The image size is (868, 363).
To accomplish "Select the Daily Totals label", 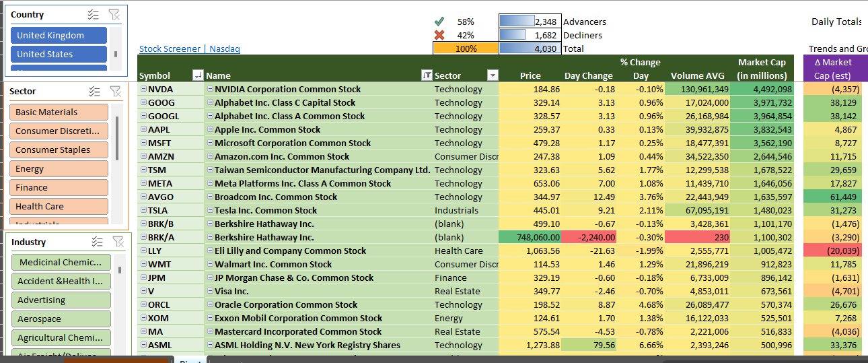I will pos(836,22).
